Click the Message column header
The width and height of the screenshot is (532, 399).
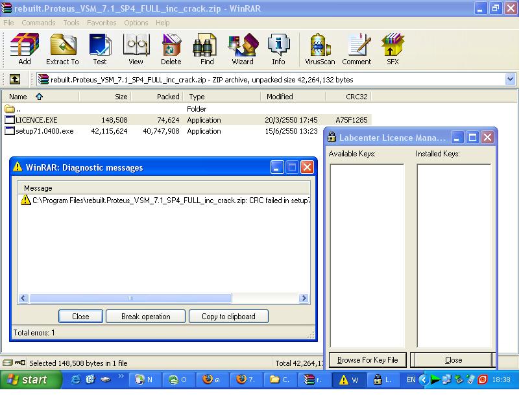click(164, 188)
